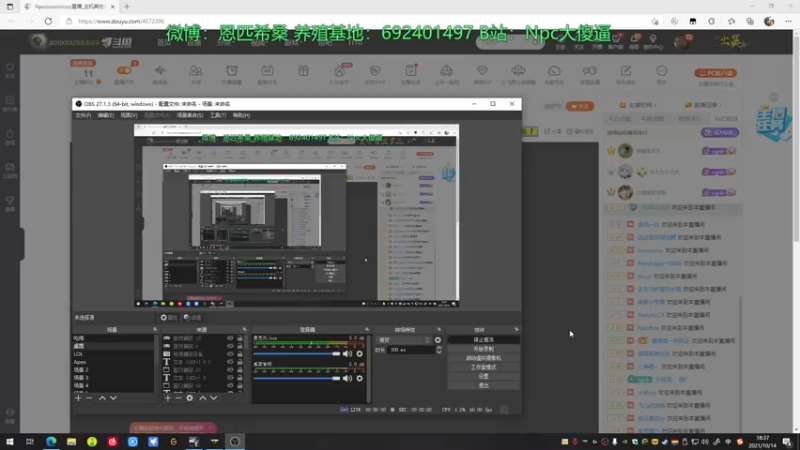Open the scene transition type dropdown
This screenshot has width=800, height=450.
(404, 340)
